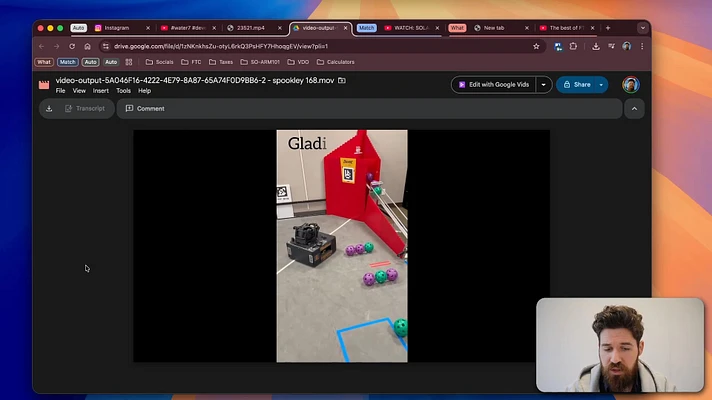Open the filled Auto saved group in bookmarks
This screenshot has width=712, height=400.
click(111, 62)
